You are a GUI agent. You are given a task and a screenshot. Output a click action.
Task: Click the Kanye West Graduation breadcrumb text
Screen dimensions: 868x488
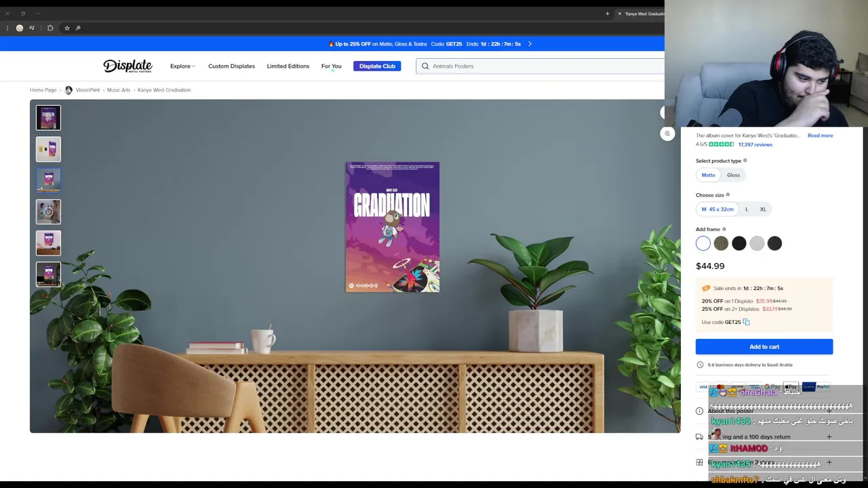(x=164, y=89)
